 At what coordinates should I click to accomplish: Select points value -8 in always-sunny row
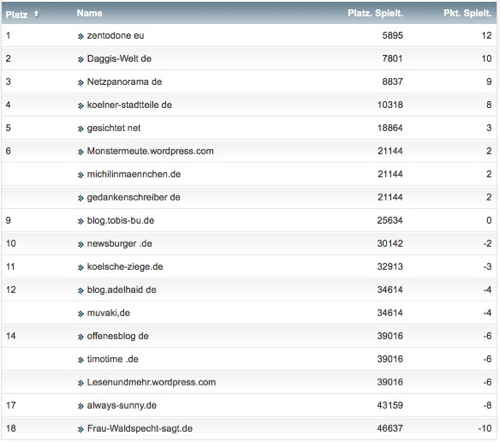coord(488,405)
